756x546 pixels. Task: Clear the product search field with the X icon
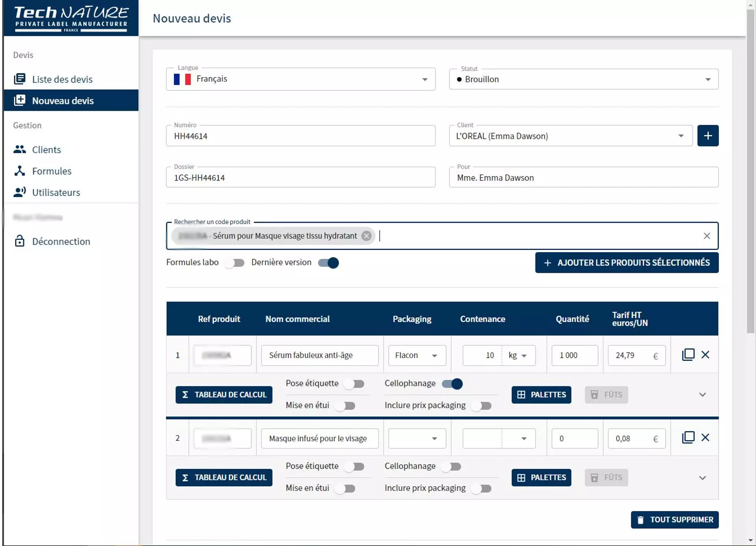[x=707, y=235]
